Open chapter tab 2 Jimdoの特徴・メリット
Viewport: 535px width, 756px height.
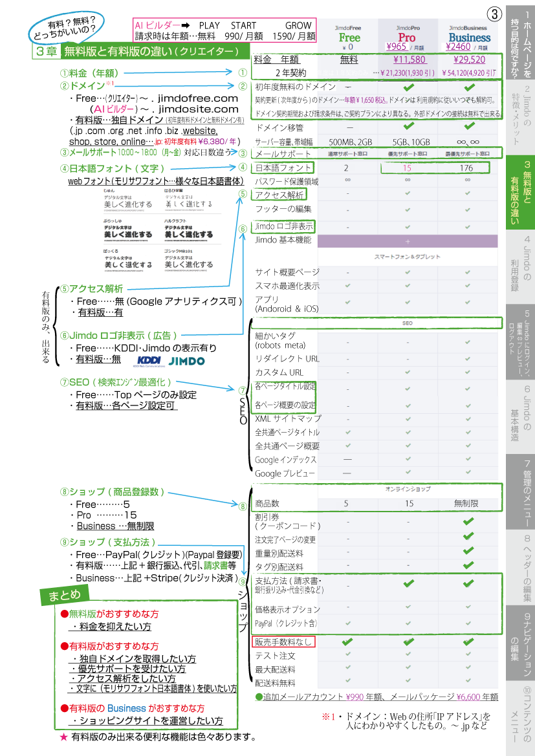coord(521,118)
